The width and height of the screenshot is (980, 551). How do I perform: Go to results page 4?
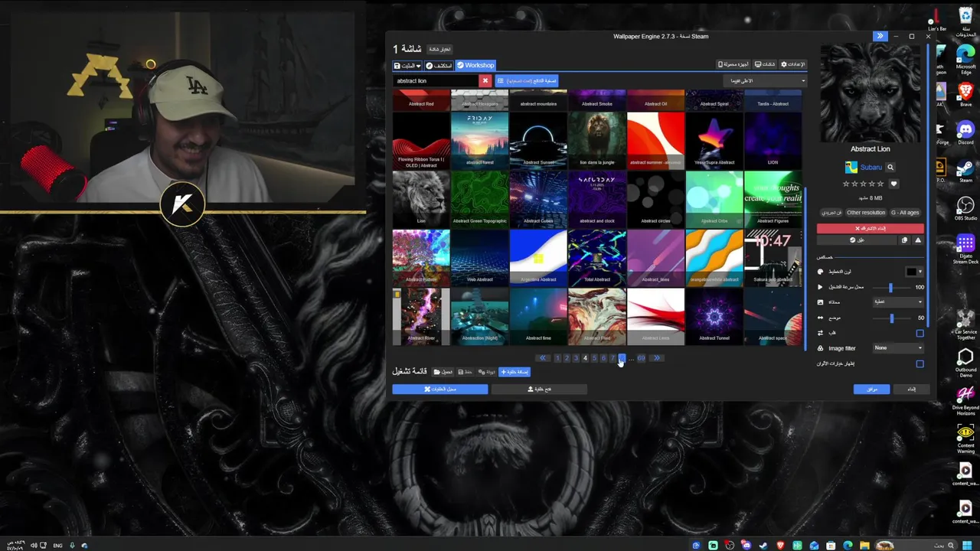point(585,358)
